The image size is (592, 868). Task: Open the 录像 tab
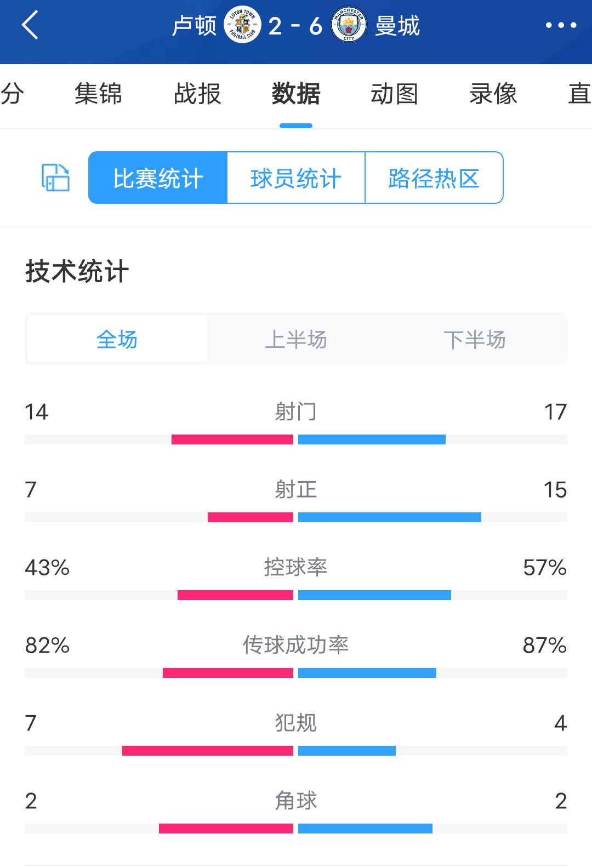tap(493, 94)
